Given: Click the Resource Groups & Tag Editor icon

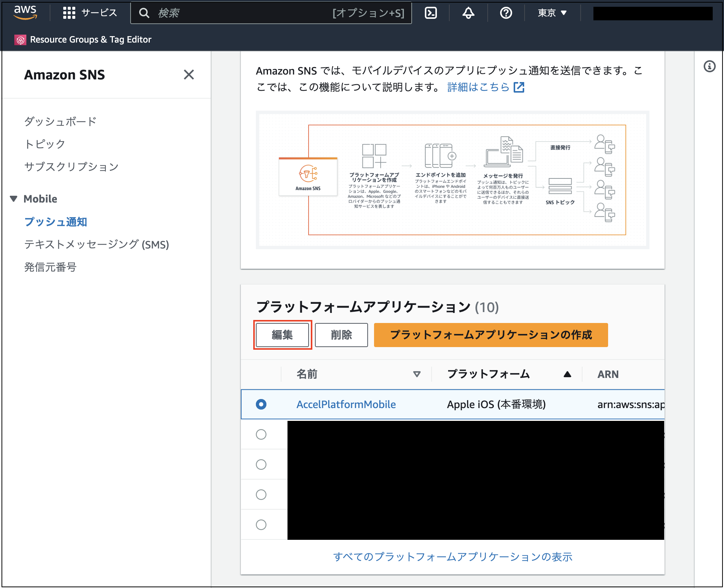Looking at the screenshot, I should point(20,40).
